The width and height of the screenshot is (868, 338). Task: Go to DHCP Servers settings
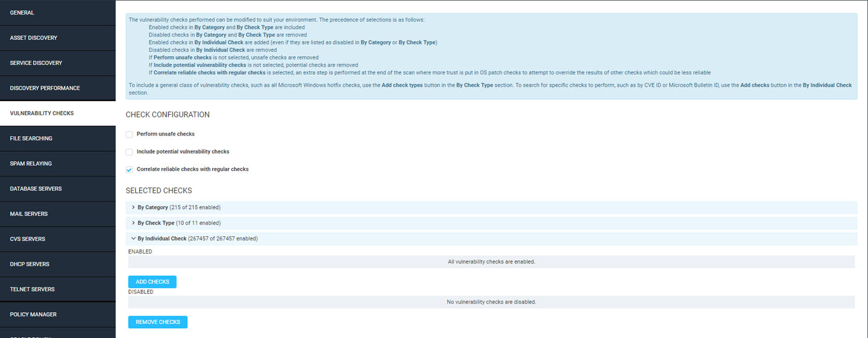[x=57, y=264]
